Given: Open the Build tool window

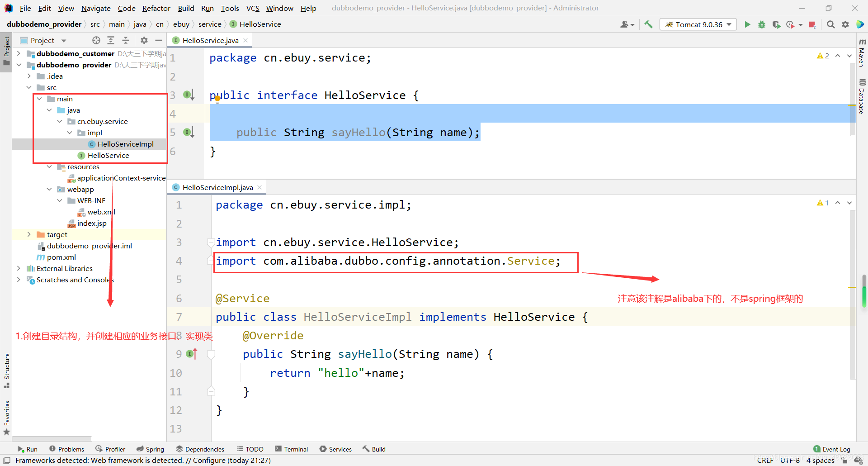Looking at the screenshot, I should 374,449.
